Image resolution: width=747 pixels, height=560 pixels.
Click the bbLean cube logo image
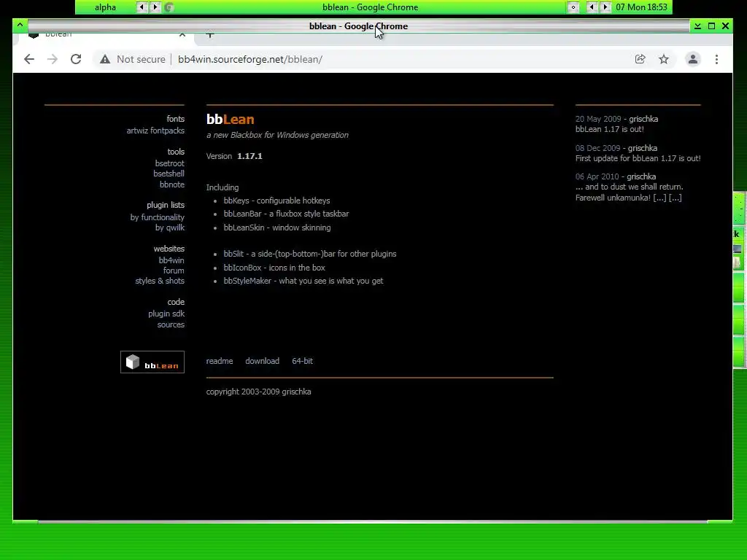[x=152, y=362]
